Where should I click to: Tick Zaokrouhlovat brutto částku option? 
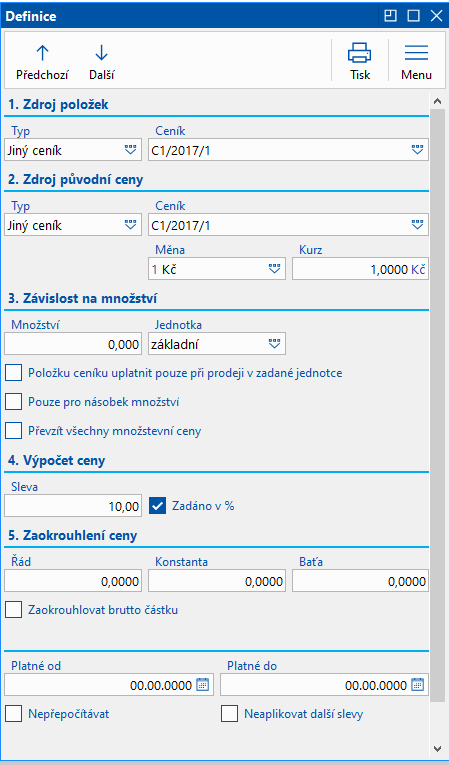tap(14, 609)
